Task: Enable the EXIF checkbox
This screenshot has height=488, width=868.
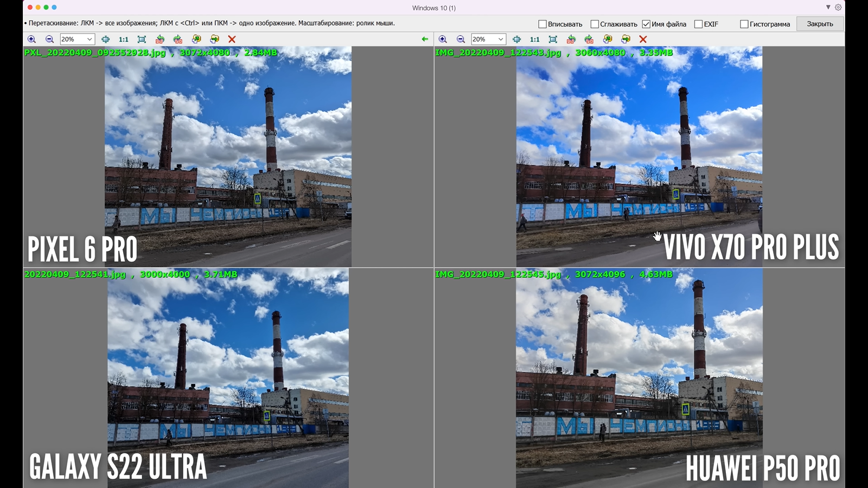Action: [x=698, y=24]
